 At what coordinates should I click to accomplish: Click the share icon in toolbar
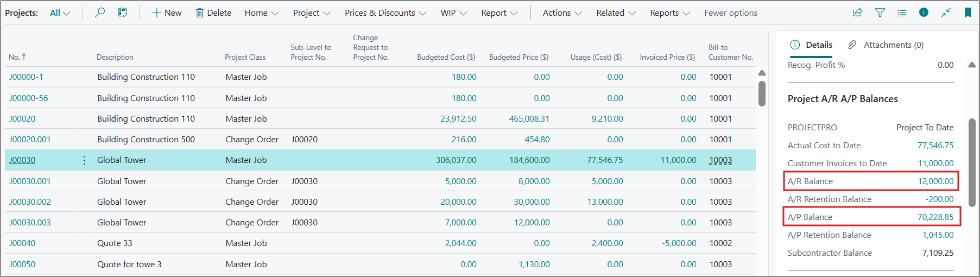pyautogui.click(x=858, y=12)
